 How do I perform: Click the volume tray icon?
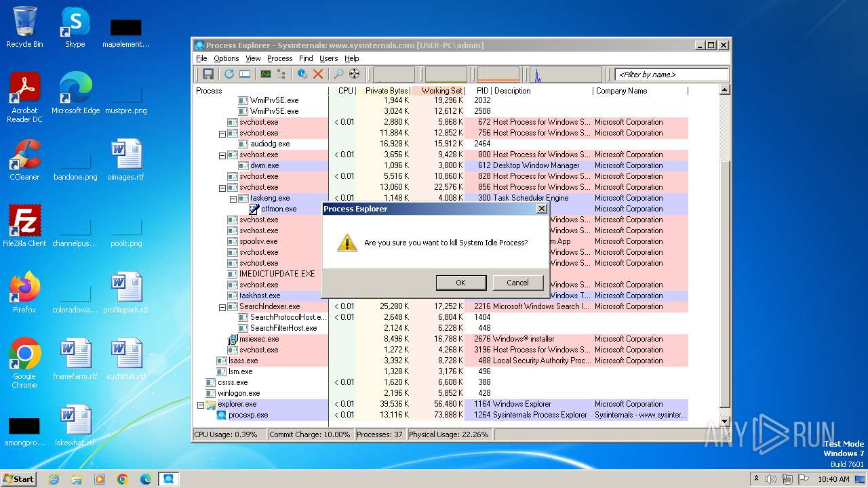tap(772, 479)
